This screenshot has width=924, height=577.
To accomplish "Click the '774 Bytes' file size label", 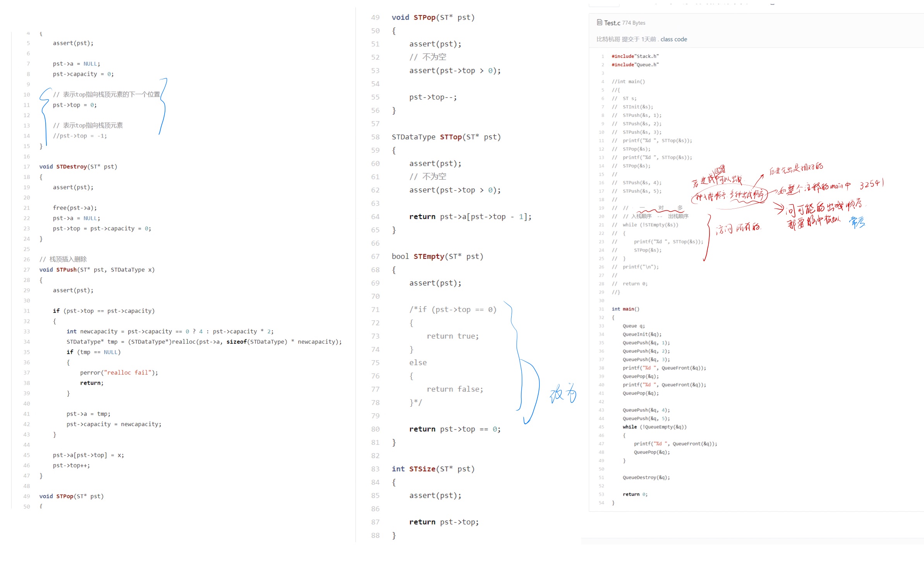I will 634,23.
